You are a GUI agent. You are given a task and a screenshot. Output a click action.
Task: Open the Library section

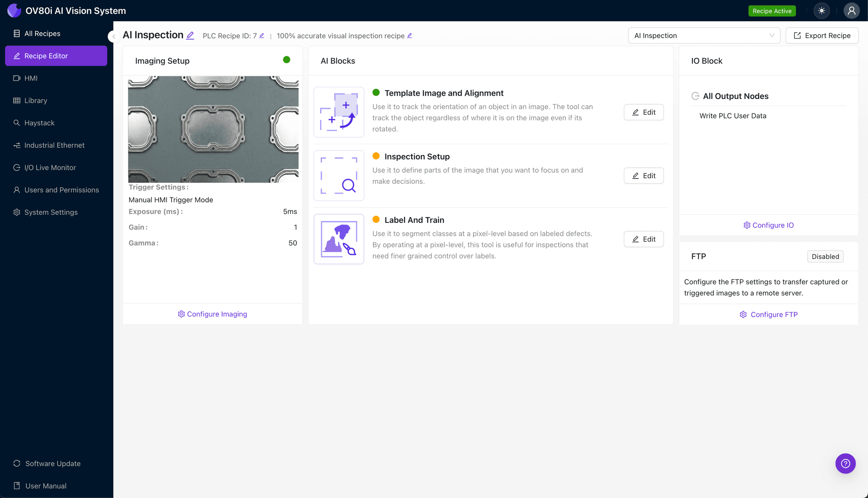coord(17,100)
